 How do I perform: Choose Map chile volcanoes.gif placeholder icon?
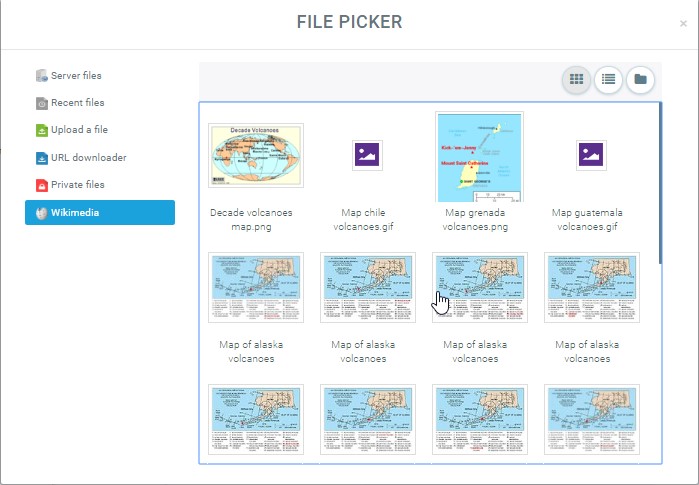(367, 155)
